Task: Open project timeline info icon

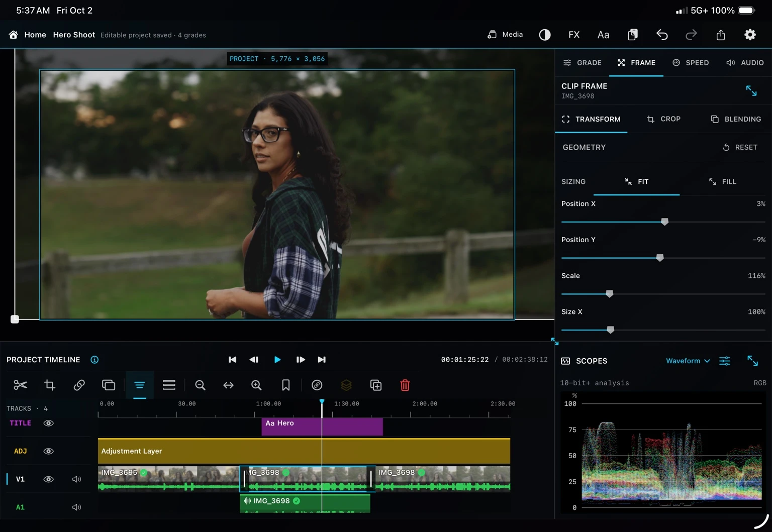Action: point(94,360)
